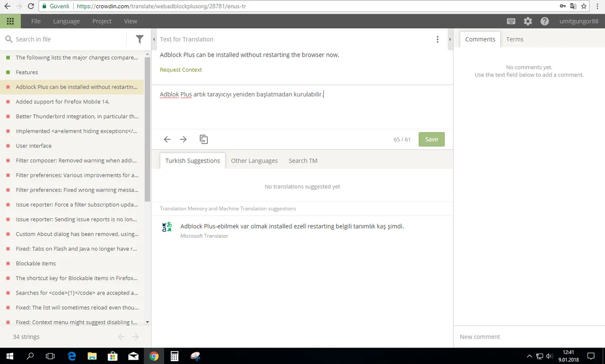This screenshot has width=605, height=364.
Task: Select 'User interface' string
Action: click(x=72, y=146)
